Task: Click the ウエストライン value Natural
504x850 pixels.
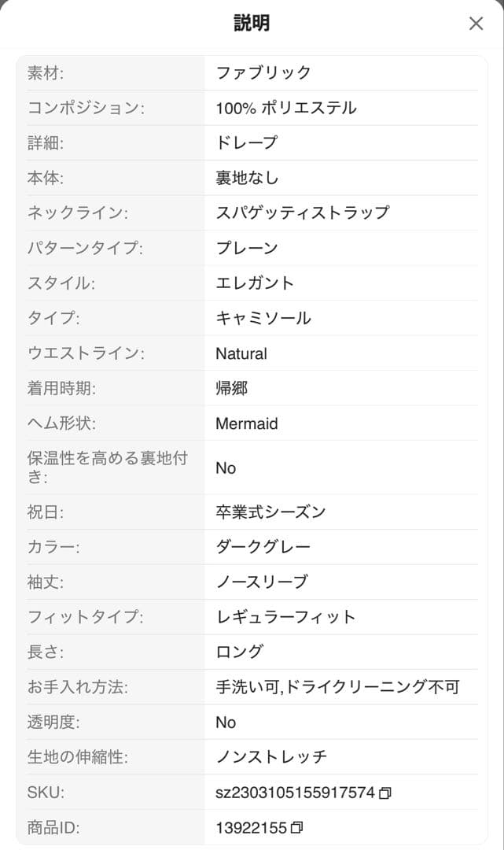Action: click(241, 353)
